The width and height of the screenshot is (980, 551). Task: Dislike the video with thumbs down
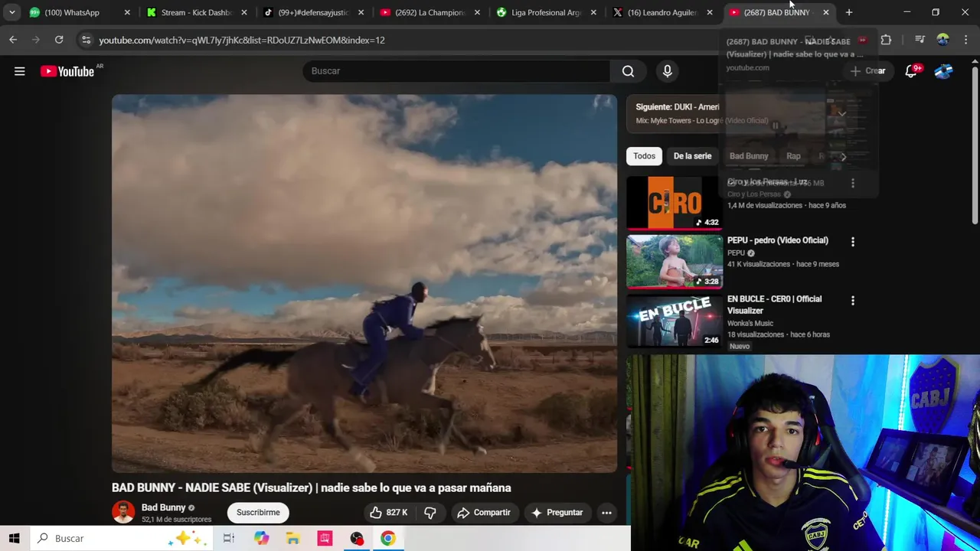click(430, 513)
